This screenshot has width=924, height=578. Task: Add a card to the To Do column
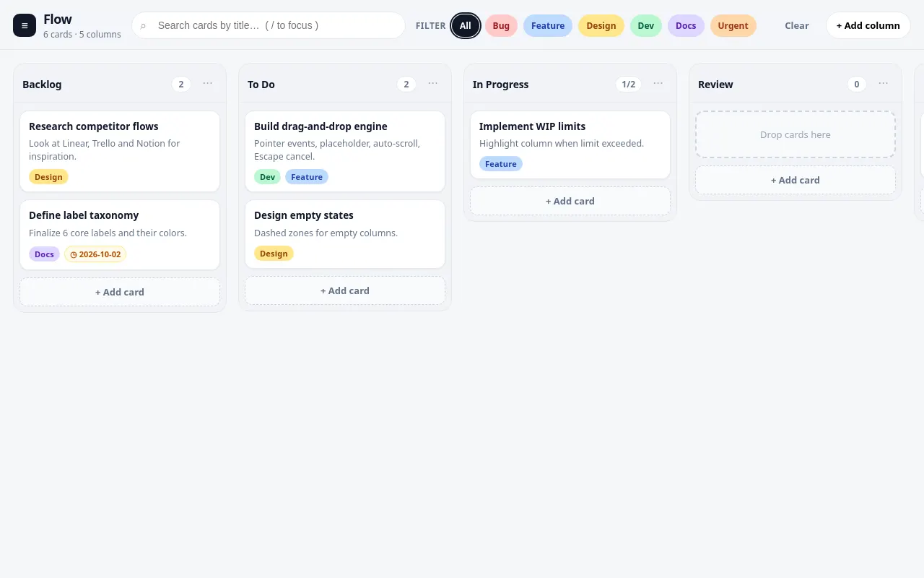(345, 290)
